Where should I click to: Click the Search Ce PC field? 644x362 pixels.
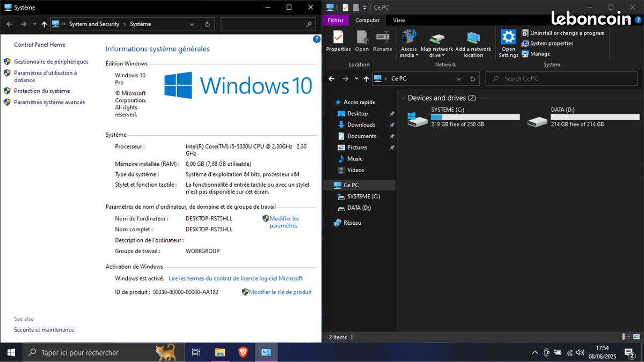point(562,79)
